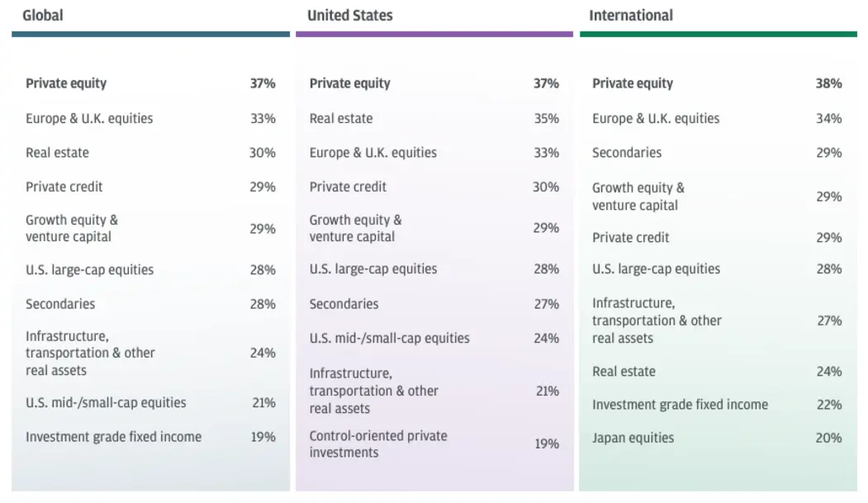This screenshot has height=503, width=868.
Task: Click Real estate 35% in United States column
Action: [x=434, y=118]
